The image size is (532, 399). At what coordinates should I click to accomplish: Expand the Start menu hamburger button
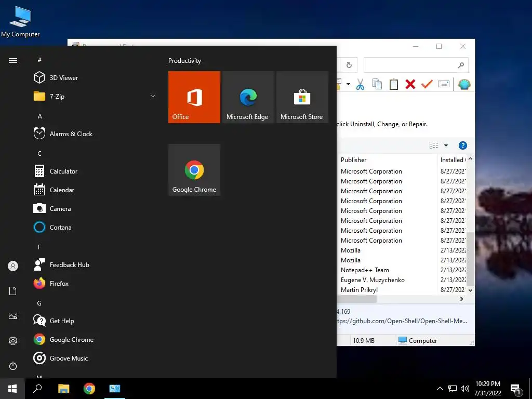[x=13, y=60]
